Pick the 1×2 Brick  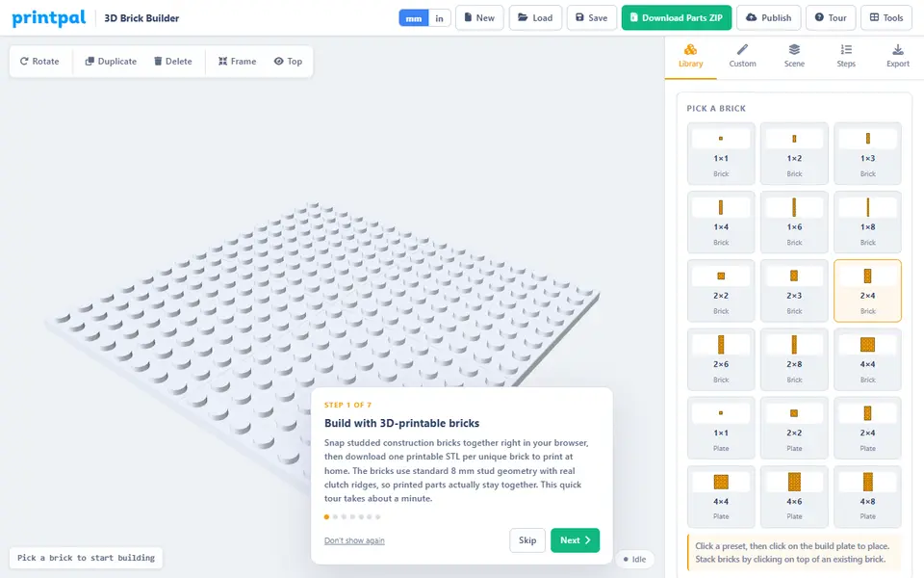[794, 153]
